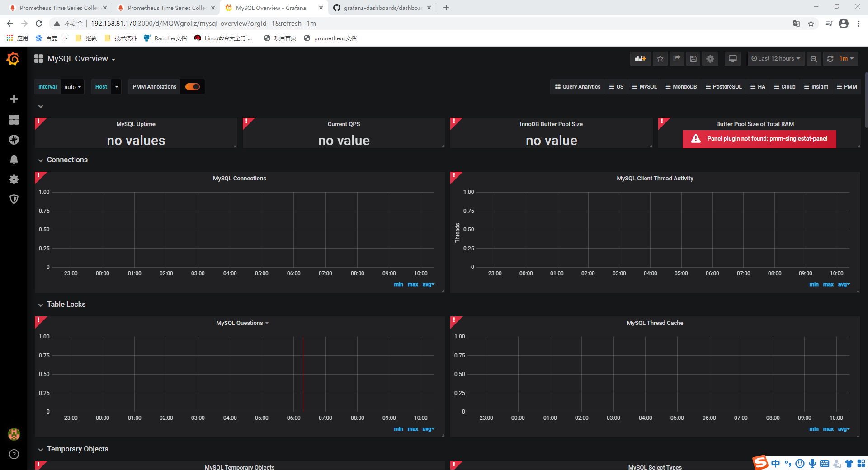Open Explore compass icon in sidebar
Image resolution: width=868 pixels, height=470 pixels.
click(x=14, y=140)
